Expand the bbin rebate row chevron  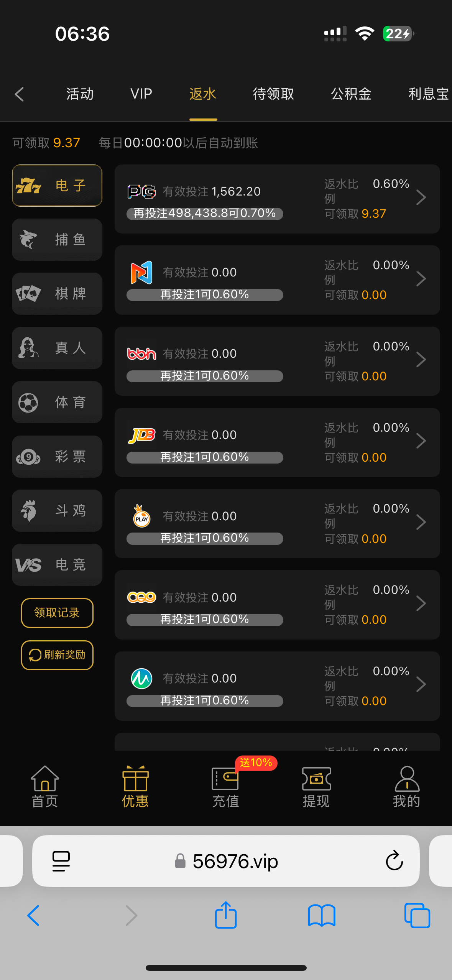tap(421, 360)
